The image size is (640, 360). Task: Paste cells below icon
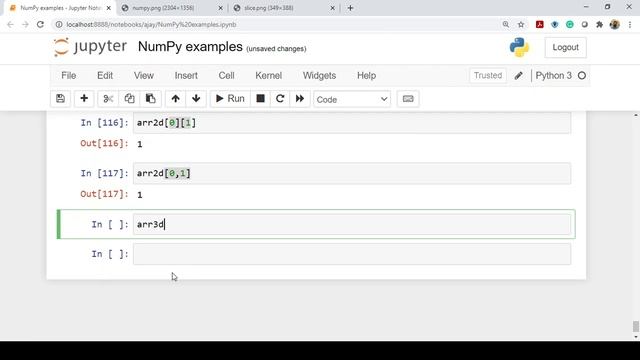(x=151, y=99)
